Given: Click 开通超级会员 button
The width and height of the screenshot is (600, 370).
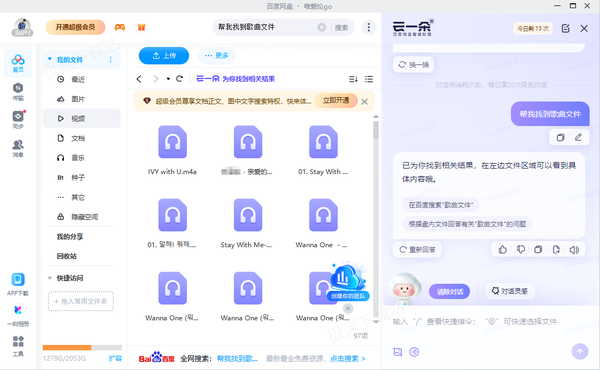Looking at the screenshot, I should point(75,27).
